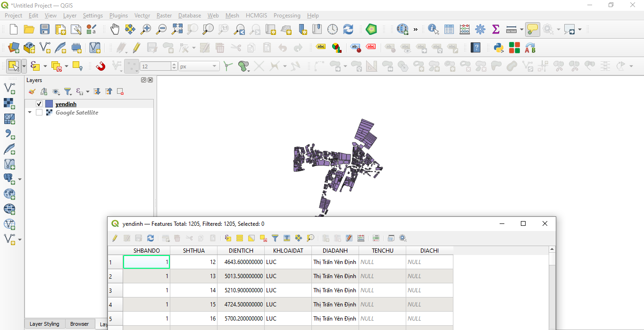Expand the Google Satellite layer entry
The width and height of the screenshot is (644, 330).
click(30, 113)
